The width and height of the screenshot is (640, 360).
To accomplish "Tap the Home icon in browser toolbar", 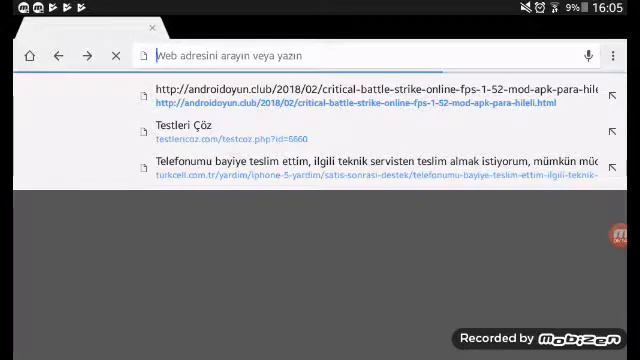I will [x=29, y=56].
